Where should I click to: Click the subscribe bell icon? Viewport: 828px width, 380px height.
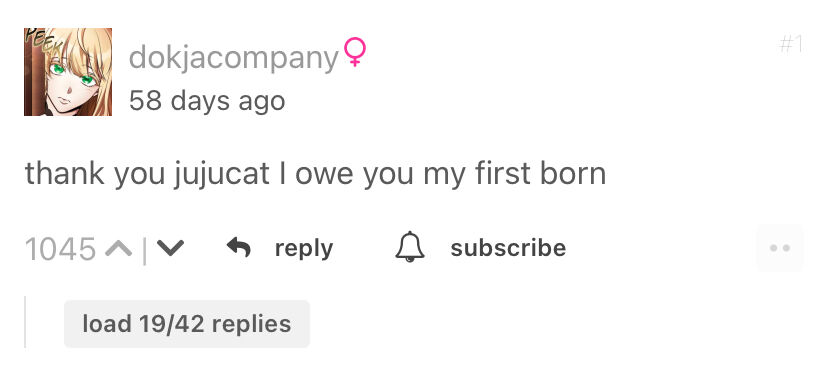coord(410,247)
